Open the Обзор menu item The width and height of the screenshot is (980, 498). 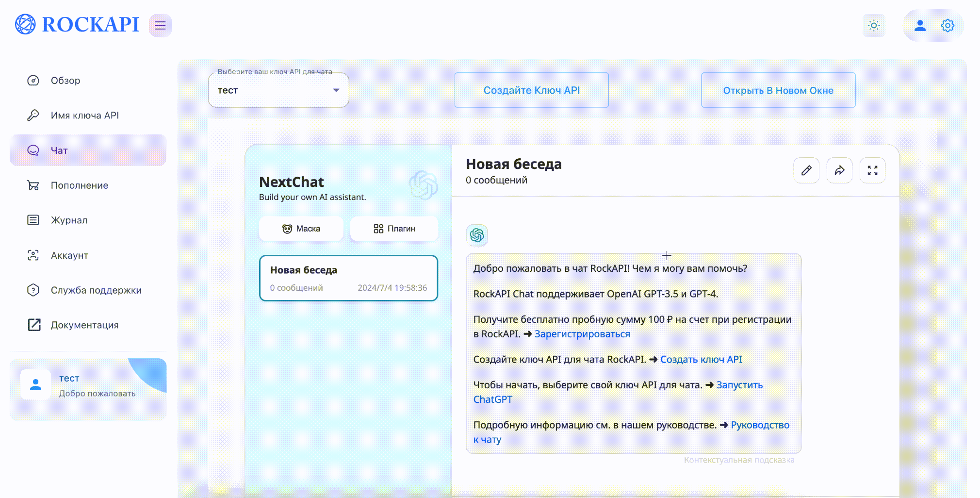88,81
